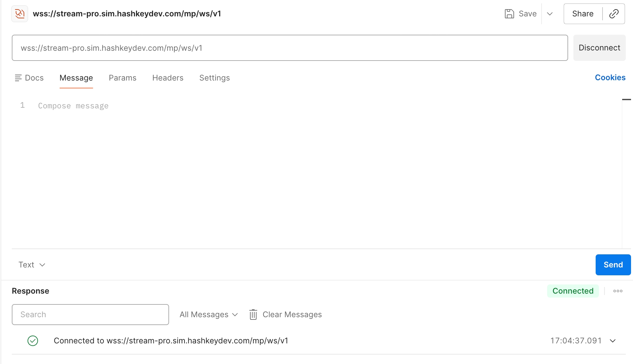
Task: Open the Cookies link
Action: 610,78
